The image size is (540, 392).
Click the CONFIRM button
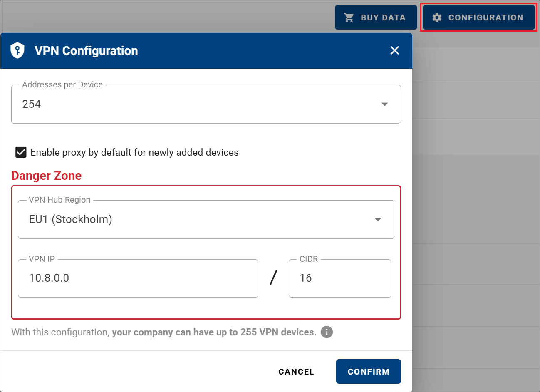click(369, 372)
